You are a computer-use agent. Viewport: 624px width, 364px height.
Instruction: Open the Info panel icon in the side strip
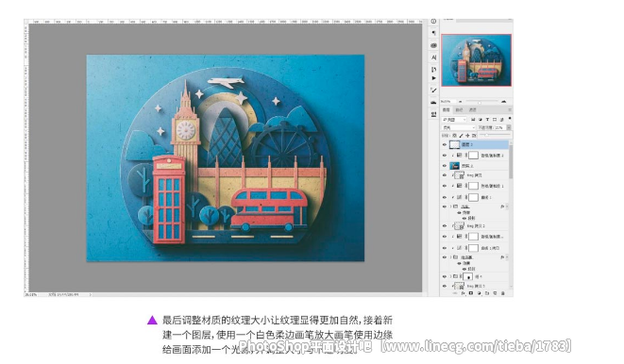pos(433,22)
